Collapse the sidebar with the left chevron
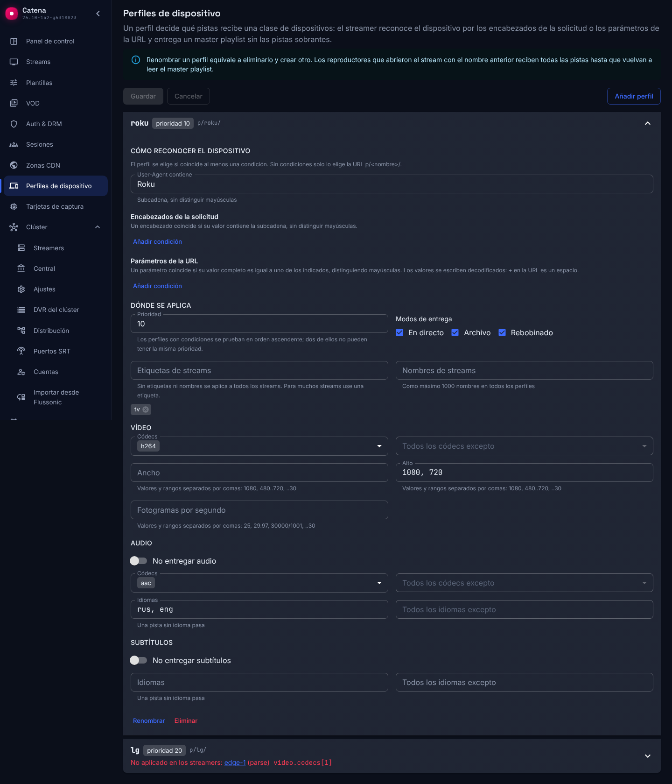 pyautogui.click(x=98, y=14)
